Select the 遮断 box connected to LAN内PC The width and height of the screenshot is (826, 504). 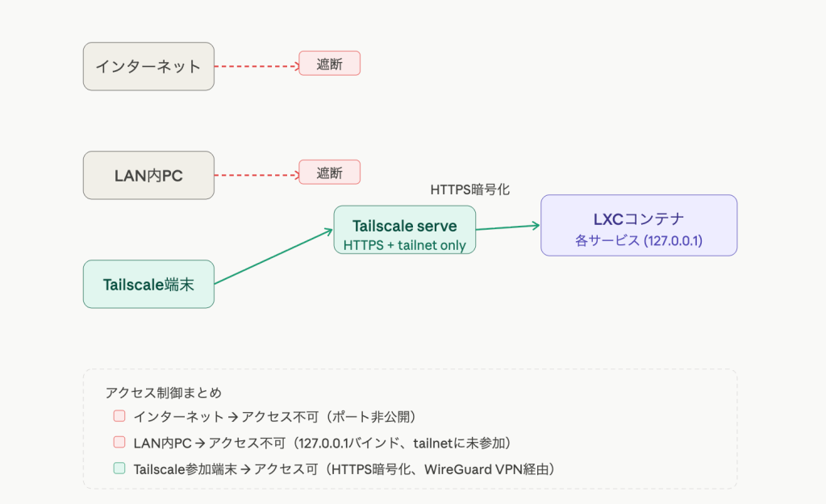[329, 173]
